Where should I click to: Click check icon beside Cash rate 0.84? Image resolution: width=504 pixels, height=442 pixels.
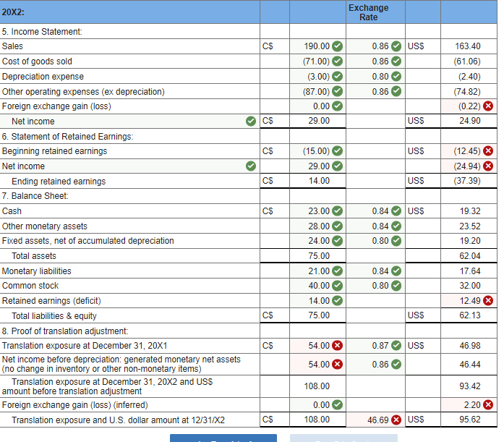396,211
